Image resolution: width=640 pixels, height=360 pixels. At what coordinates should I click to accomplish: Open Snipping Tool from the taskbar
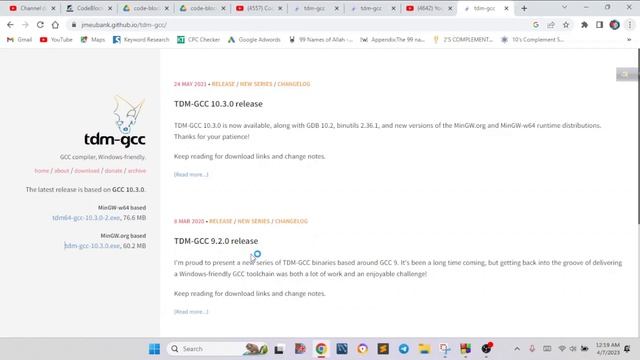(x=445, y=349)
